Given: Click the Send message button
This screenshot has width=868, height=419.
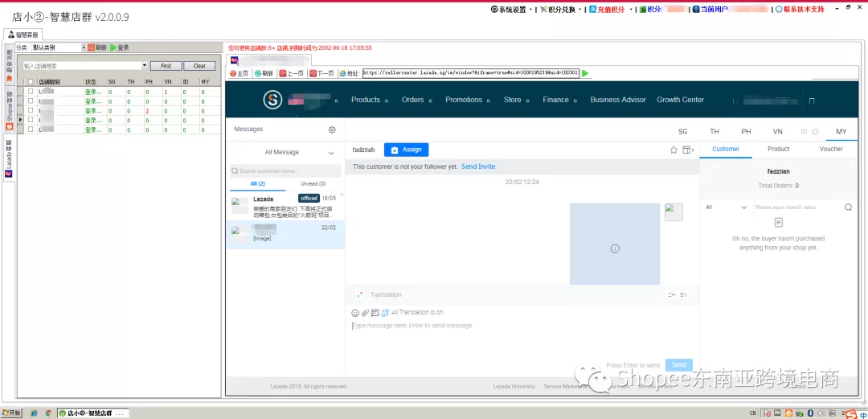Looking at the screenshot, I should (678, 364).
